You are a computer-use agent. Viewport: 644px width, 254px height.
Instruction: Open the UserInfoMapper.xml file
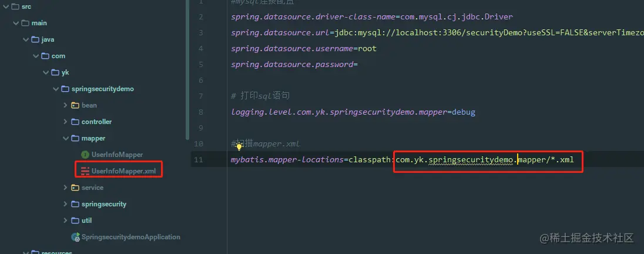pyautogui.click(x=123, y=171)
